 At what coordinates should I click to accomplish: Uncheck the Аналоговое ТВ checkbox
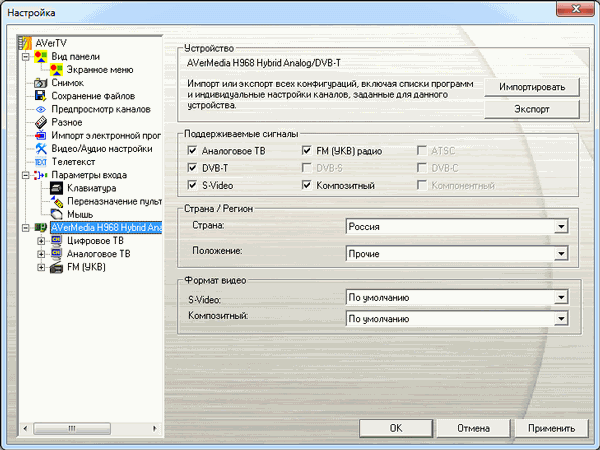(192, 150)
